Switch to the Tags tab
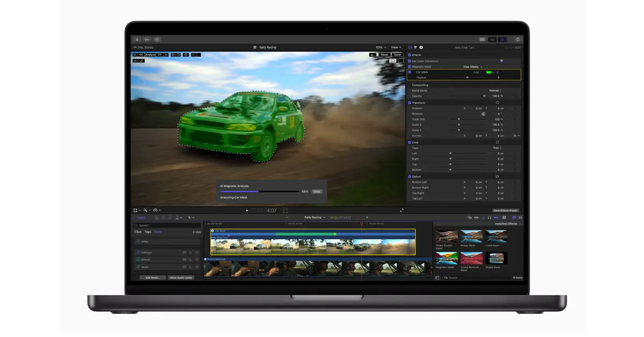 pyautogui.click(x=148, y=232)
